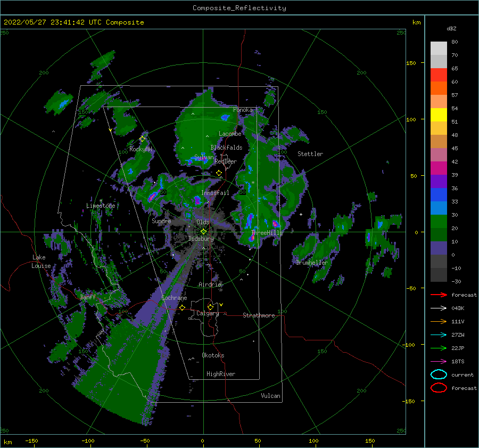479x448 pixels.
Task: Click the Strathmore city label
Action: point(259,315)
